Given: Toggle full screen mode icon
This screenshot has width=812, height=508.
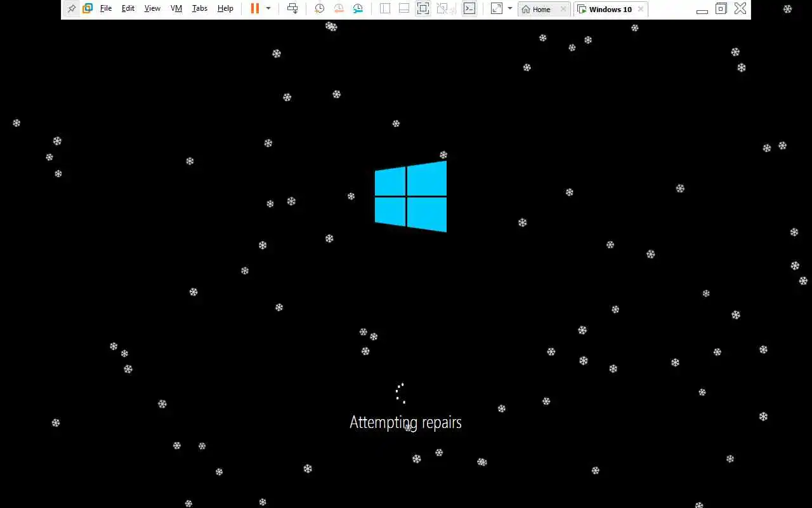Looking at the screenshot, I should click(x=423, y=9).
